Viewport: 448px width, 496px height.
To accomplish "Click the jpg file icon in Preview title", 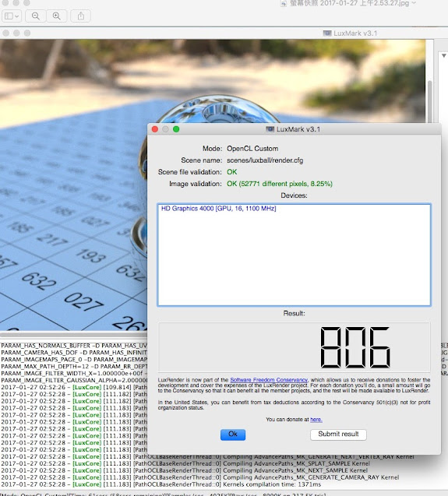I will (284, 3).
